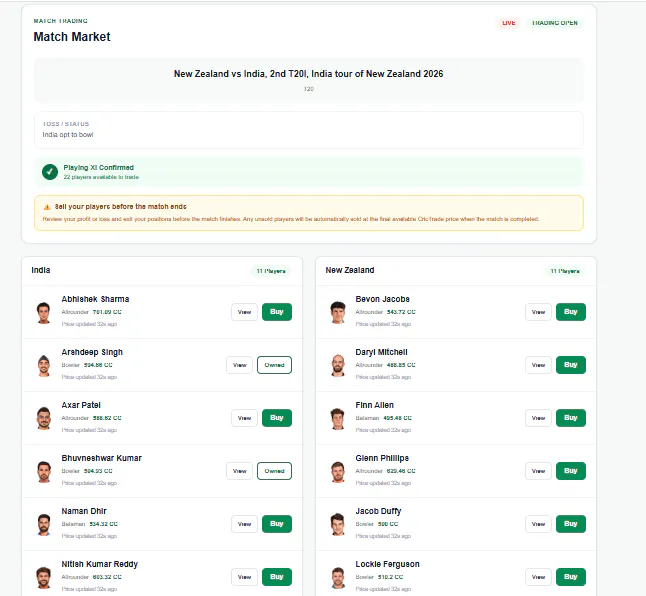The width and height of the screenshot is (646, 596).
Task: Buy Bevon Jacobs player
Action: pos(571,312)
